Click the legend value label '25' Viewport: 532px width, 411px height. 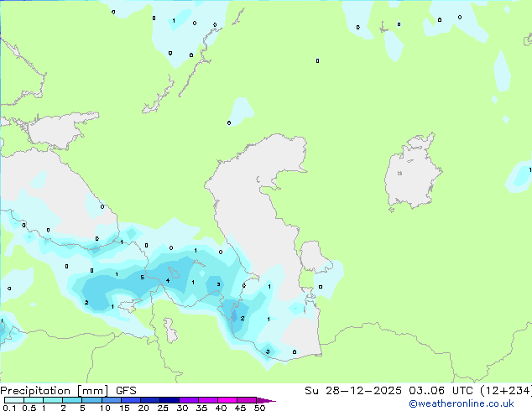pyautogui.click(x=163, y=408)
